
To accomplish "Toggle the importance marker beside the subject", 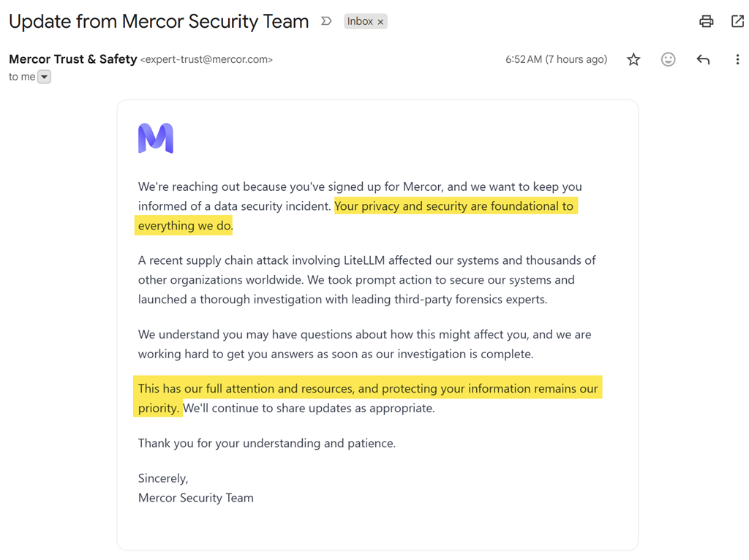I will click(x=326, y=21).
